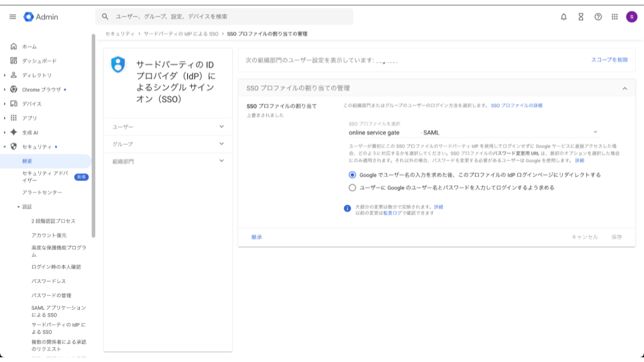The width and height of the screenshot is (644, 362).
Task: Click the キャンセル button
Action: 585,237
